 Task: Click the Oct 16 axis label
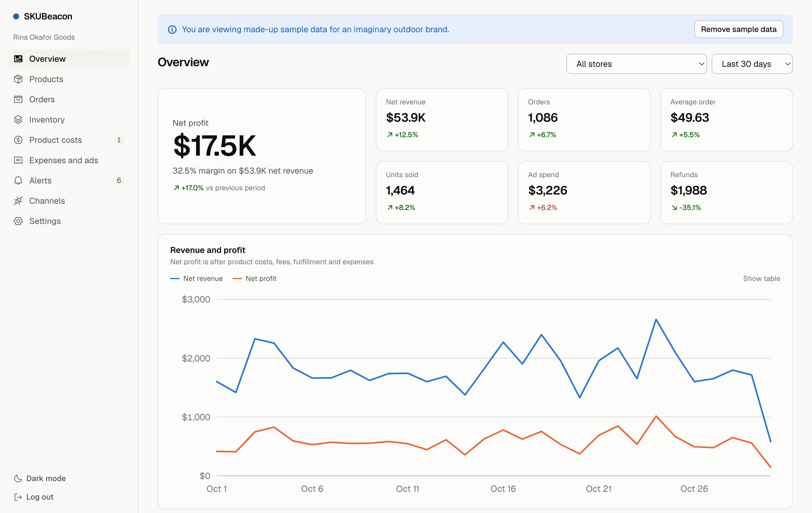click(x=503, y=489)
